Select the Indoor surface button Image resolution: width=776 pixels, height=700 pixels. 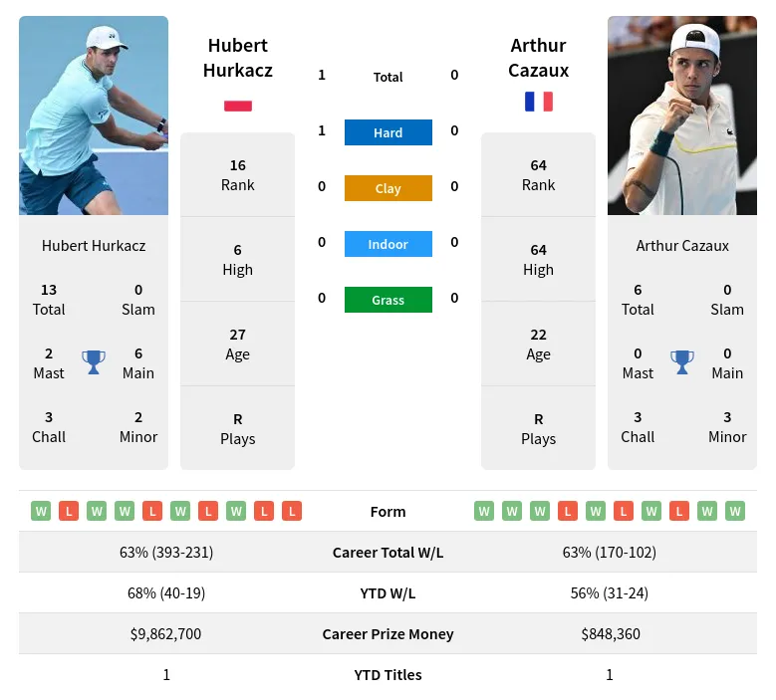click(x=388, y=244)
